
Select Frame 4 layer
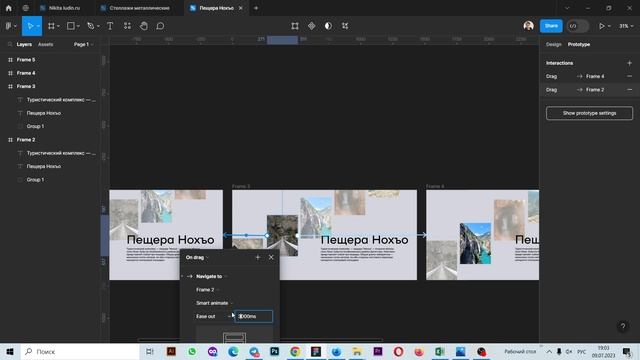[x=26, y=73]
